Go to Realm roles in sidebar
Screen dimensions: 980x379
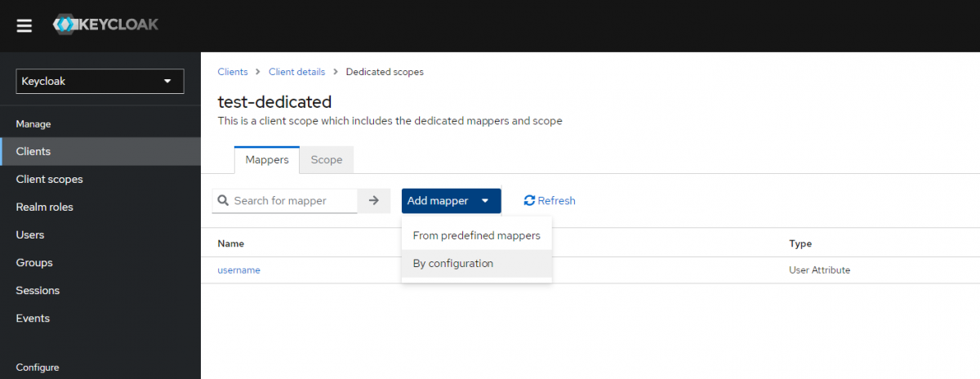pos(44,207)
